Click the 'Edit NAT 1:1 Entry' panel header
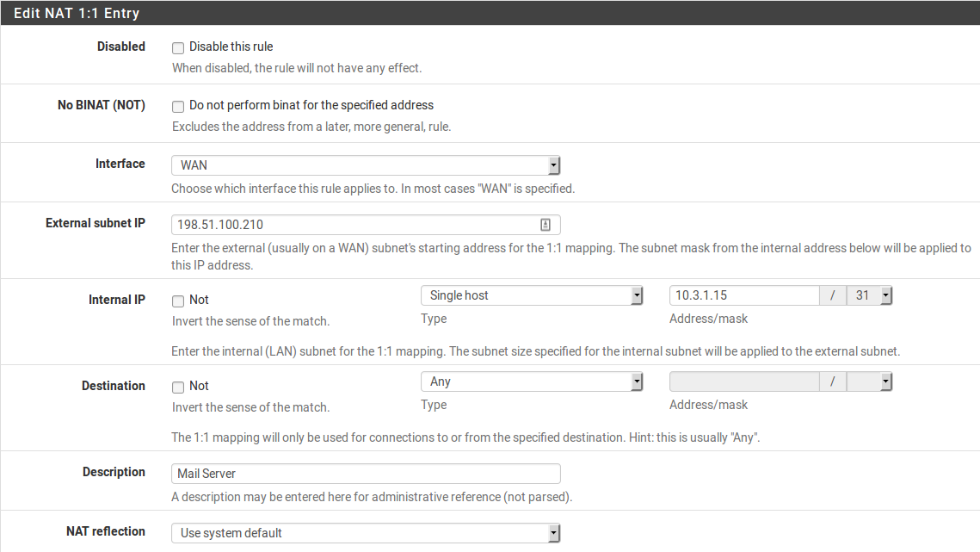Image resolution: width=980 pixels, height=552 pixels. [x=77, y=14]
